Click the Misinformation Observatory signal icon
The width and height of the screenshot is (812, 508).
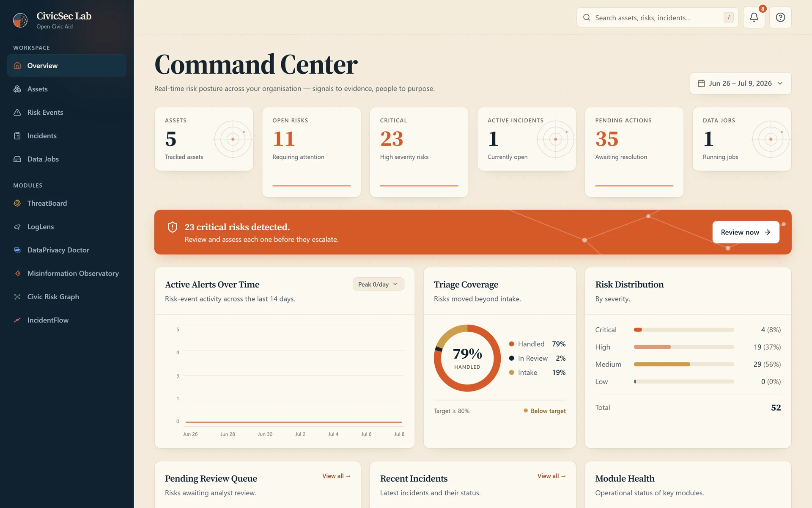click(x=17, y=273)
